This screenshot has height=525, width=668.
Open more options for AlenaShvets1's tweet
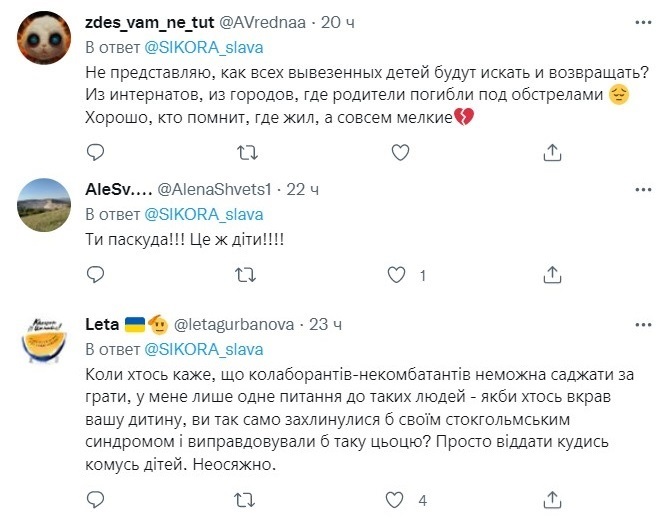click(x=639, y=188)
